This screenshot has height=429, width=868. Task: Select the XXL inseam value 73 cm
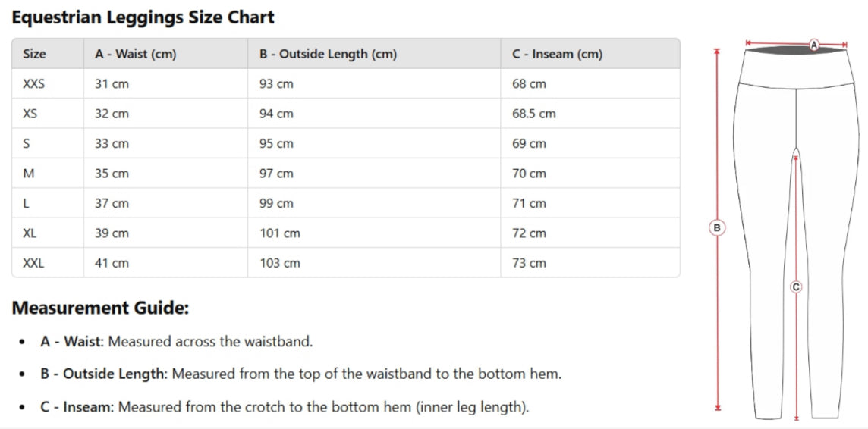pyautogui.click(x=529, y=263)
